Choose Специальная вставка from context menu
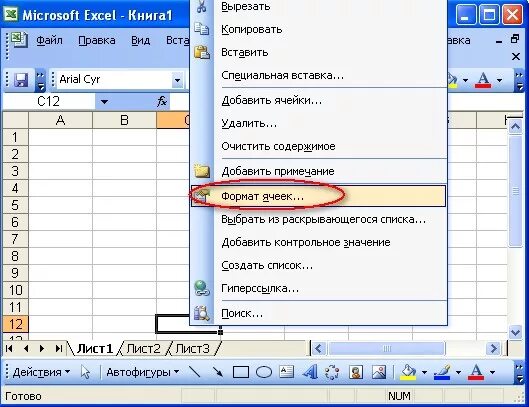Screen dimensions: 529x407 [318, 75]
